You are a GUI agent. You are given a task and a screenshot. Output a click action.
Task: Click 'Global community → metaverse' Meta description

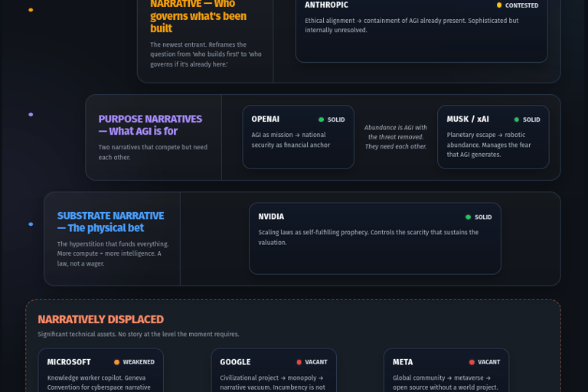click(x=445, y=383)
